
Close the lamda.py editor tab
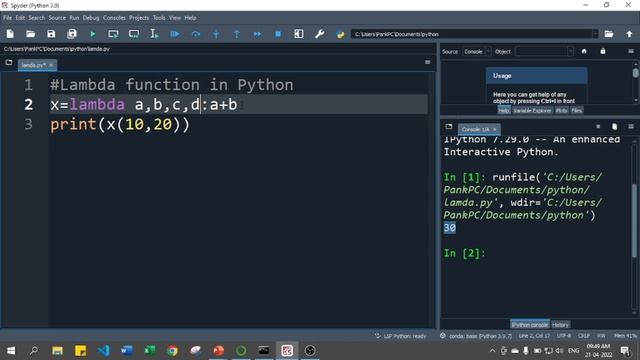point(51,65)
